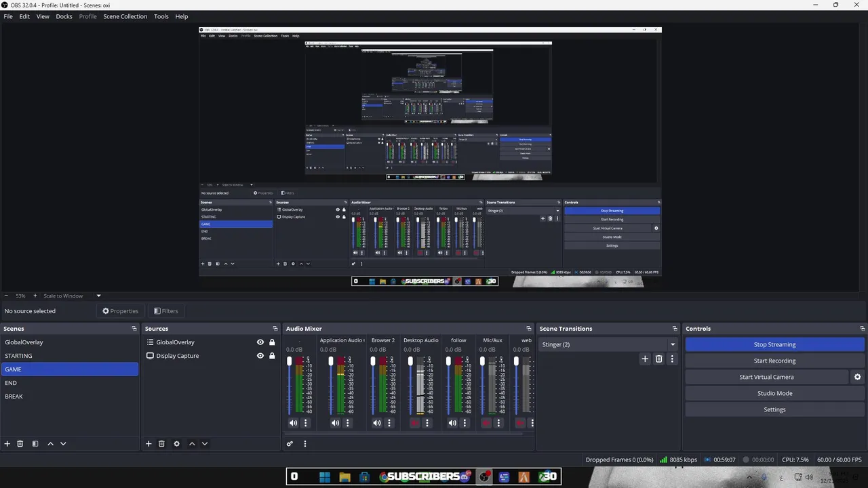
Task: Open the Edit menu
Action: (x=24, y=16)
